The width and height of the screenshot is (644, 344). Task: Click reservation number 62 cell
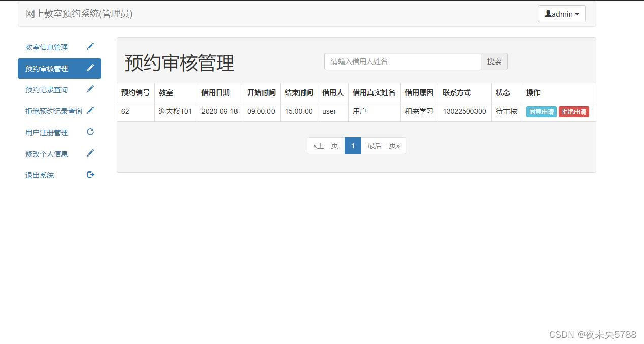pos(135,111)
